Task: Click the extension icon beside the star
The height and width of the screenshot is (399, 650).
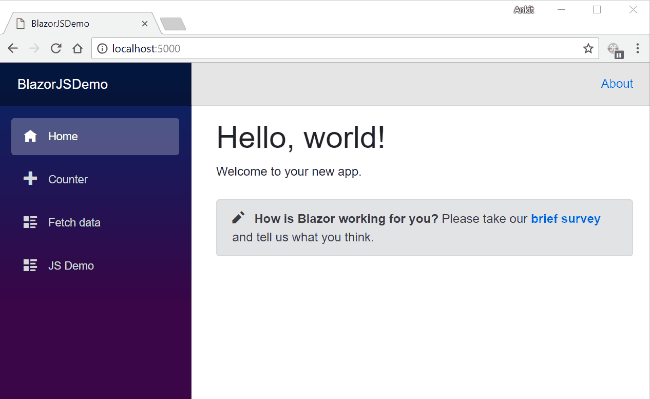Action: tap(615, 50)
